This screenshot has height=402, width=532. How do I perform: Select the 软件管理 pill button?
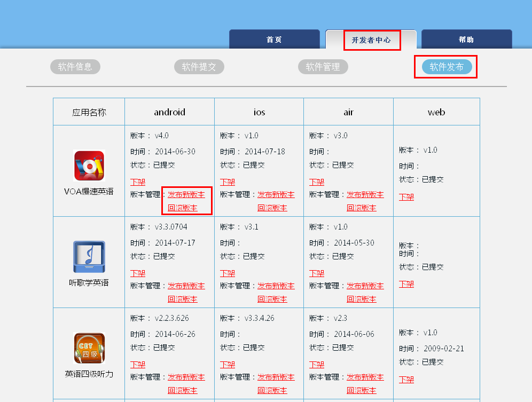click(x=323, y=67)
